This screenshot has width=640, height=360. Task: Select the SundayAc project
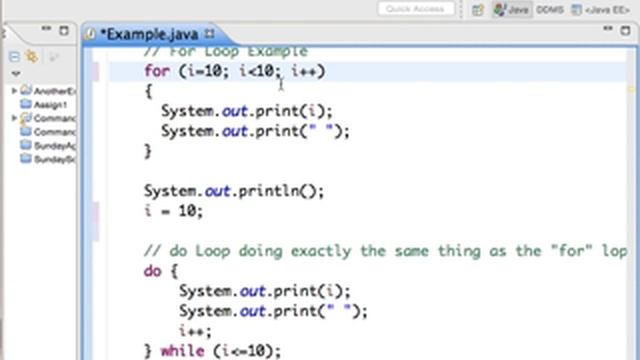(x=48, y=145)
